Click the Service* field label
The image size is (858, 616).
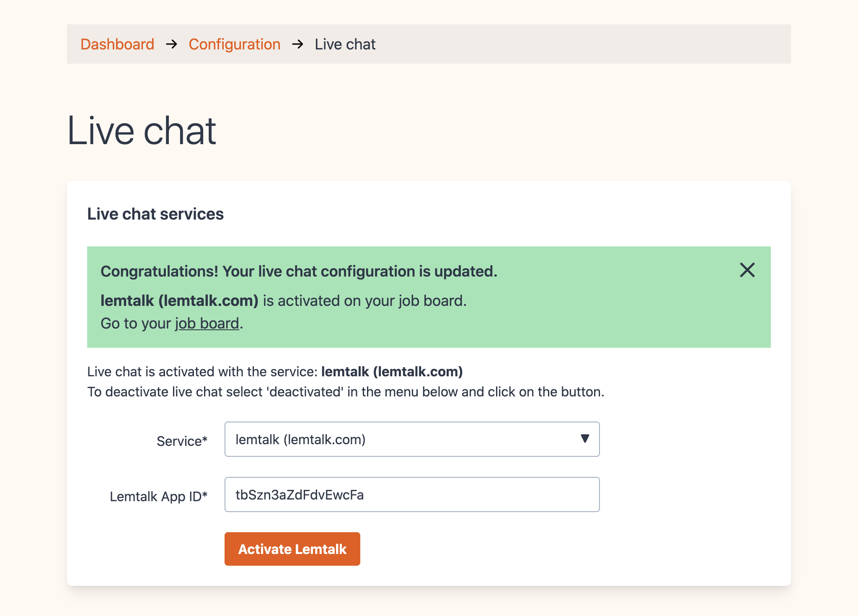coord(182,441)
